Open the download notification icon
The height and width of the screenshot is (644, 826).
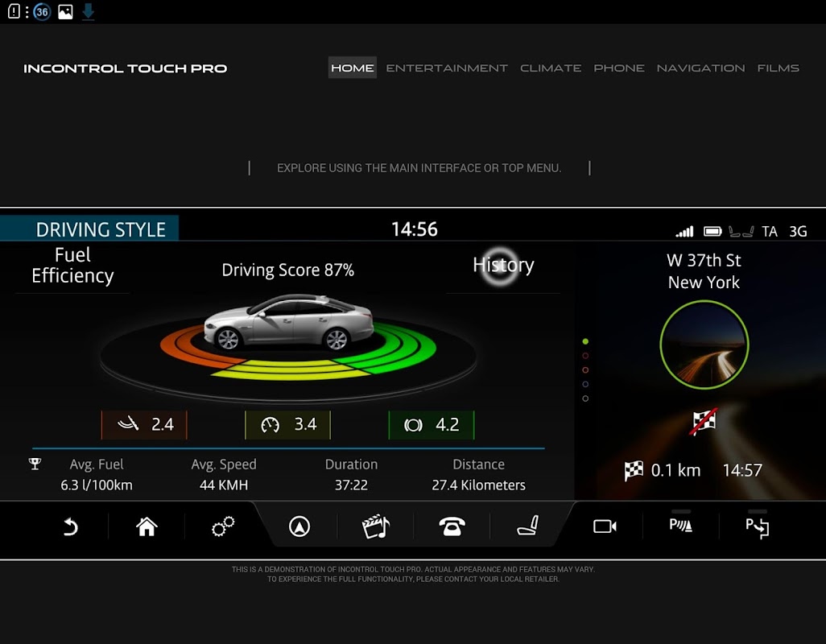89,12
